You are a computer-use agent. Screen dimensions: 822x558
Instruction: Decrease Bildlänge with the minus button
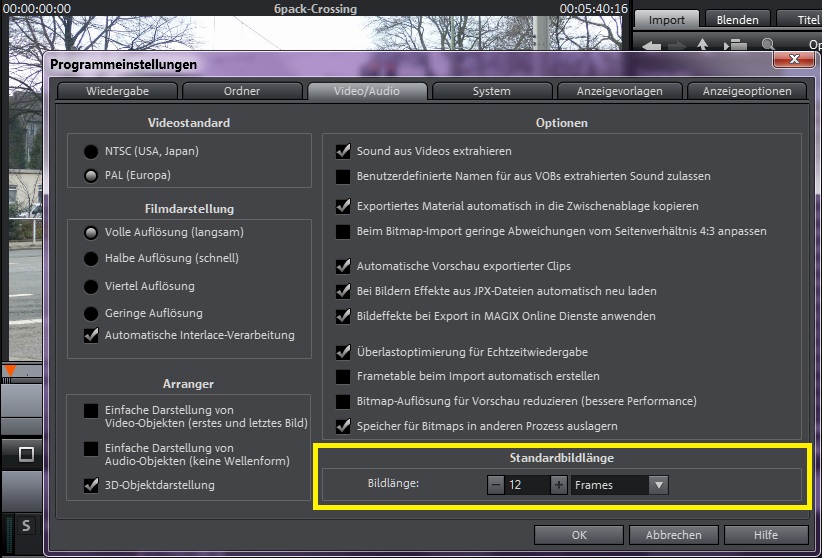(496, 485)
